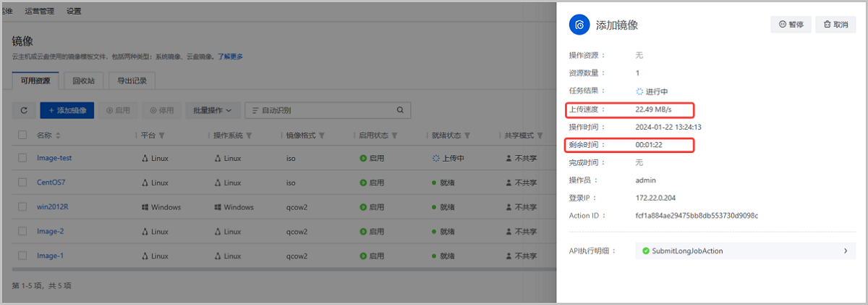
Task: Pause the upload with 暂停 button
Action: (791, 25)
